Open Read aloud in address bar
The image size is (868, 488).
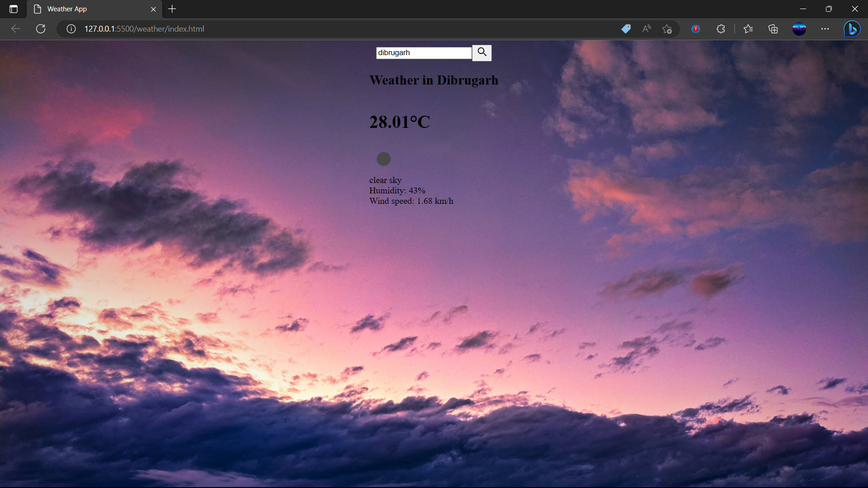[646, 29]
